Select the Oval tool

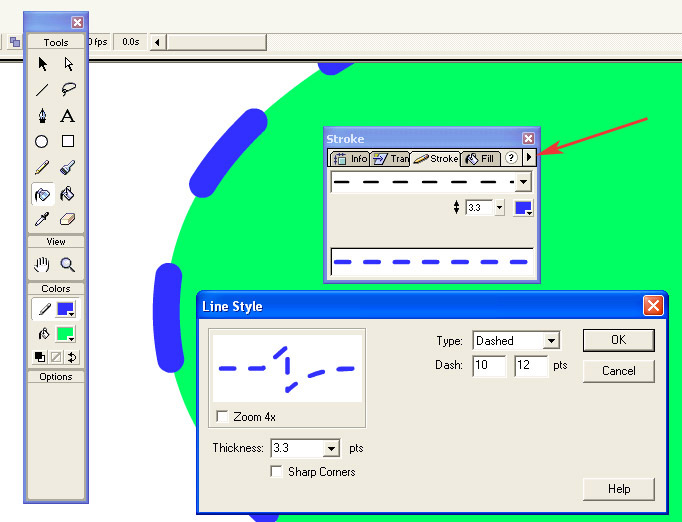point(42,142)
